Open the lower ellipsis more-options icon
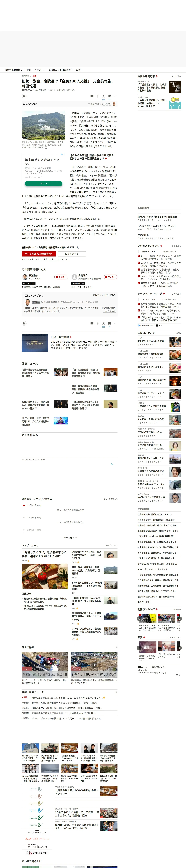Viewport: 186px width, 868px height. point(115,323)
